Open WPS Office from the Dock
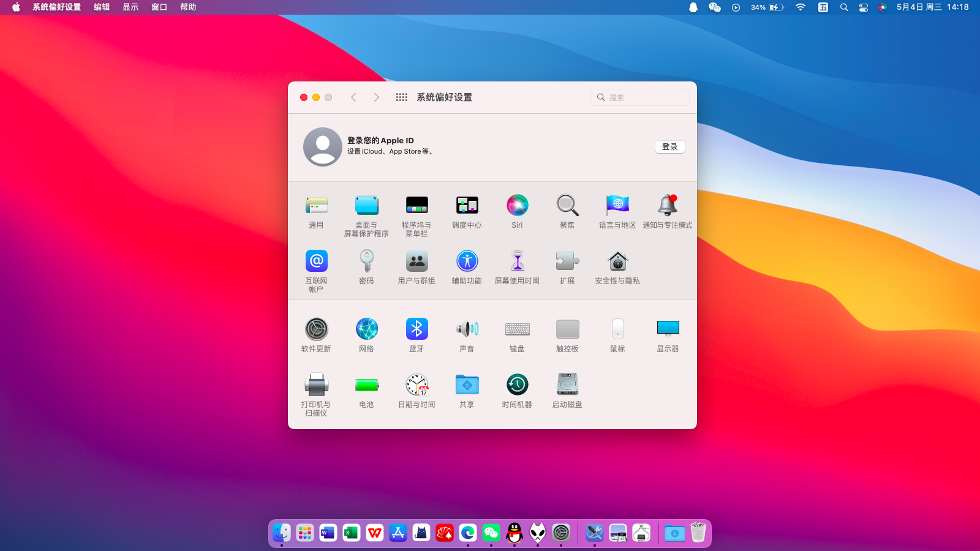Viewport: 980px width, 551px height. coord(375,533)
